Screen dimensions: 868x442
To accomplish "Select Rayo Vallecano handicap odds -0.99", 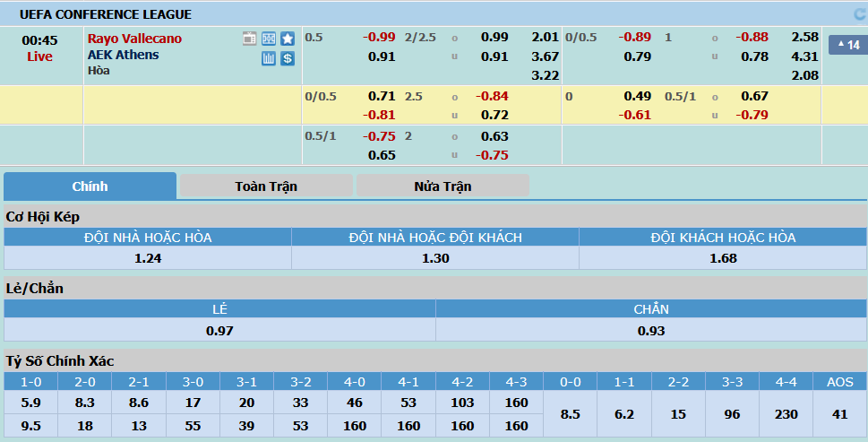I will pyautogui.click(x=379, y=37).
